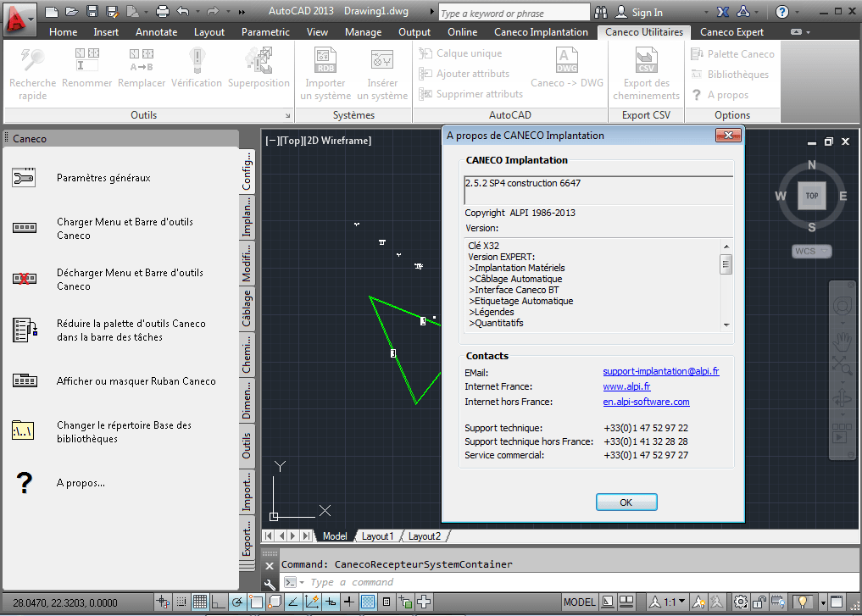This screenshot has width=862, height=616.
Task: Expand command line recent commands dropdown
Action: [x=302, y=582]
